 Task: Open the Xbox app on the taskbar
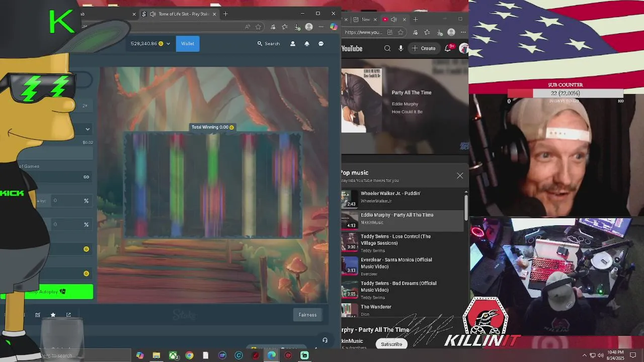[173, 355]
